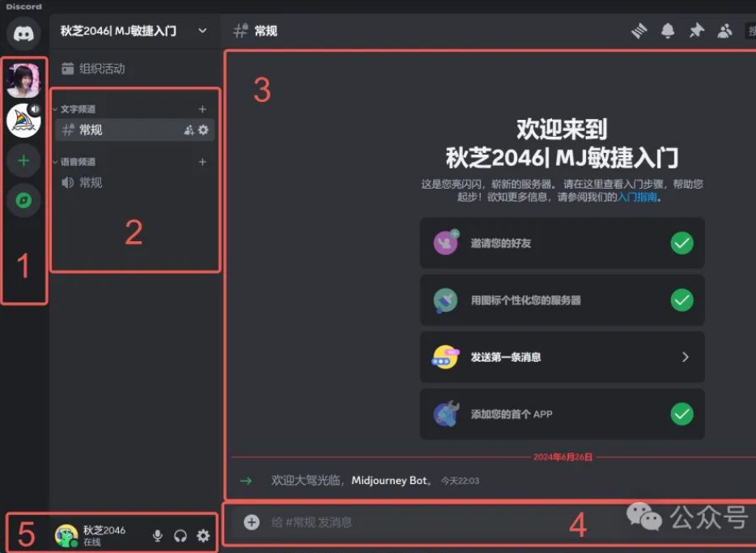
Task: Join the 常规 voice channel
Action: coord(134,183)
